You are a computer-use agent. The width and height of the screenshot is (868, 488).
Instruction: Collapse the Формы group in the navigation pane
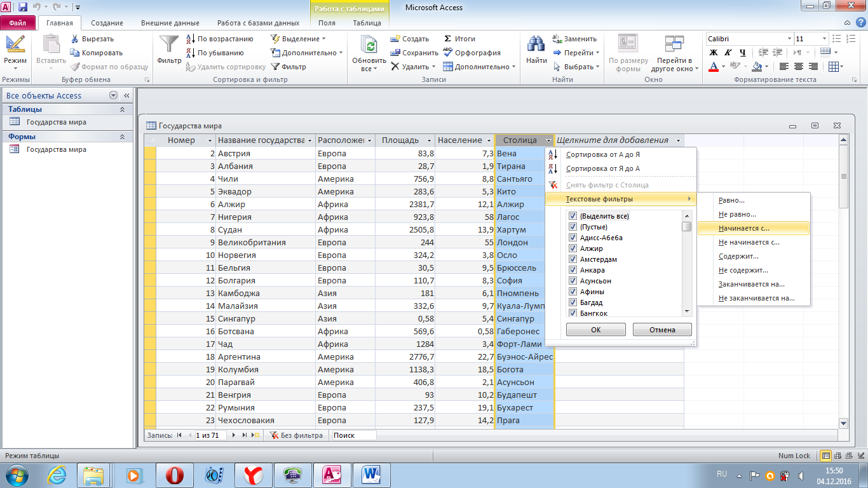[x=122, y=137]
